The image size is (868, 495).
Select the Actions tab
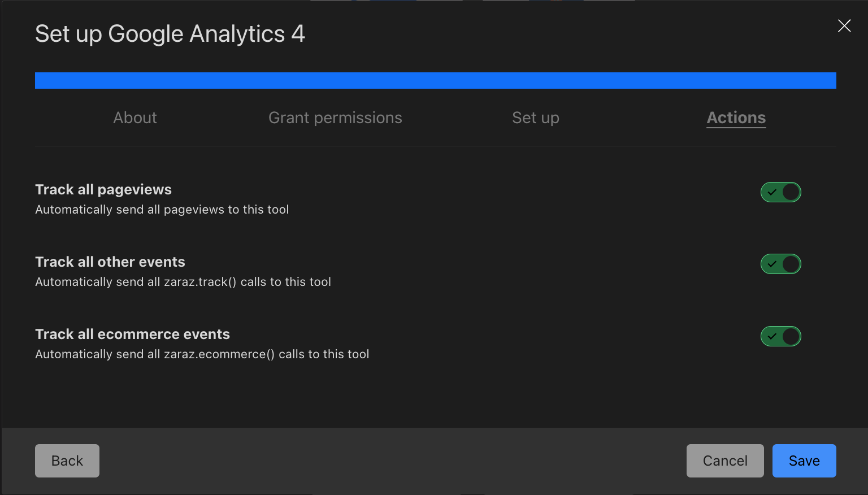736,118
